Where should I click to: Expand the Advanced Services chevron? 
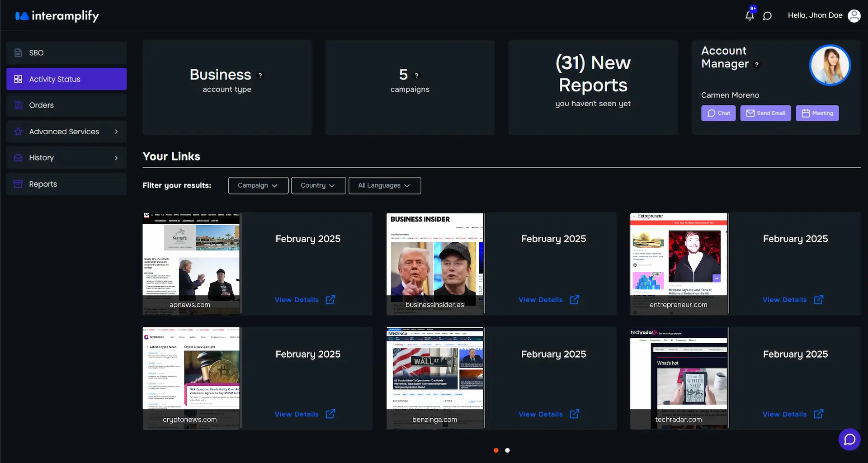116,132
